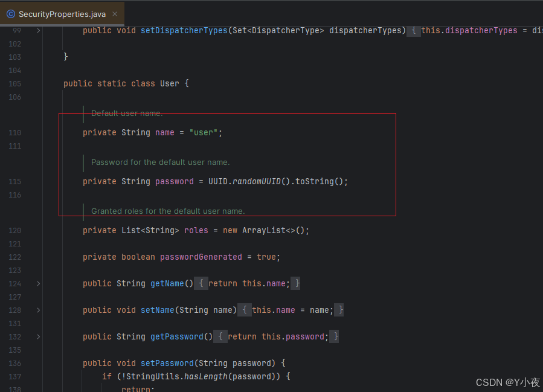The height and width of the screenshot is (392, 543).
Task: Expand folded getPassword method at line 132
Action: click(x=39, y=336)
